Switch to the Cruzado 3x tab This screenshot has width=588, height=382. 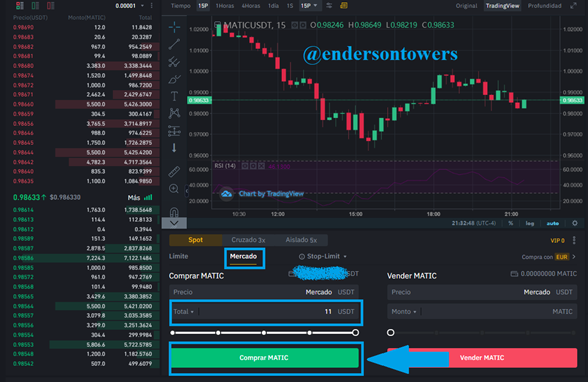pyautogui.click(x=248, y=240)
